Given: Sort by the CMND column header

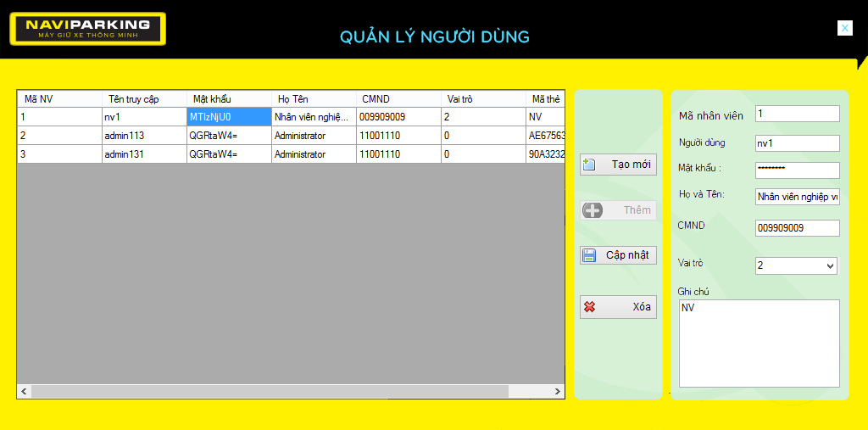Looking at the screenshot, I should coord(398,99).
